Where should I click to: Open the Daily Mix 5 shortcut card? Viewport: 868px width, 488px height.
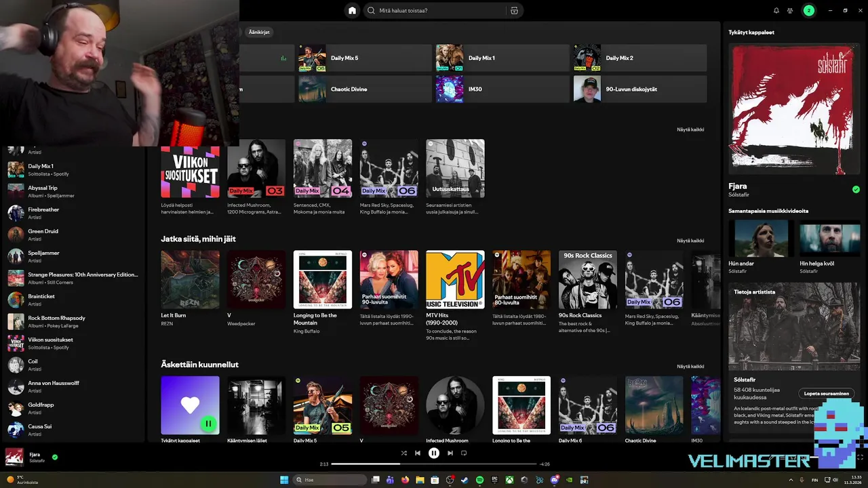click(363, 58)
